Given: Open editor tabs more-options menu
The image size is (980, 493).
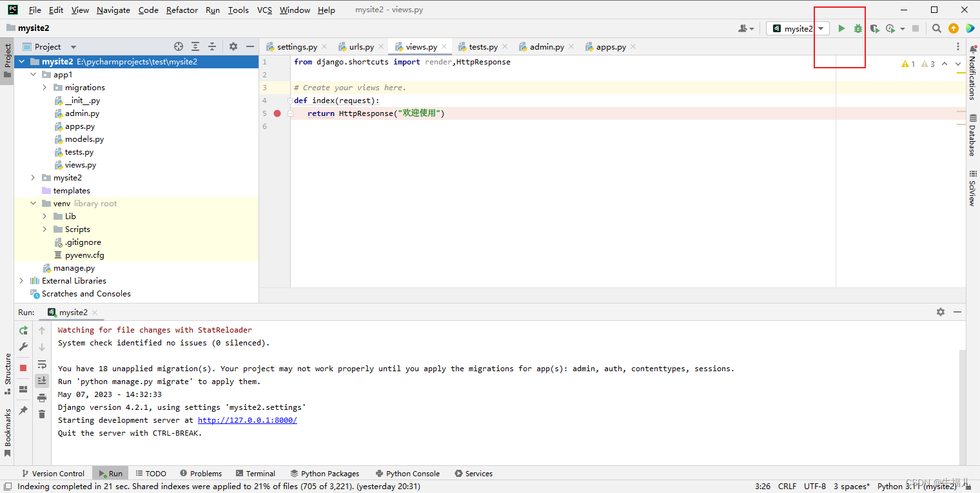Looking at the screenshot, I should [957, 46].
